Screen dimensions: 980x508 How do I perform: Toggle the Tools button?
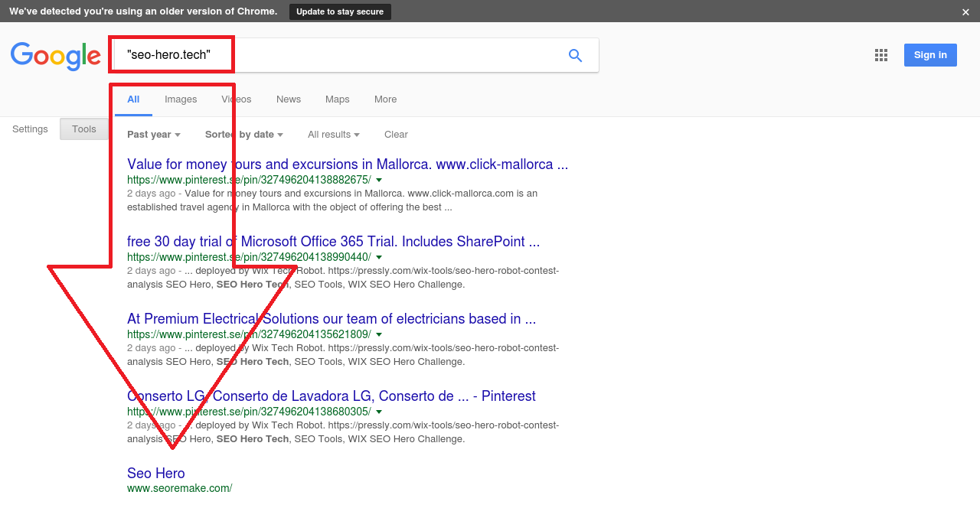(x=84, y=129)
